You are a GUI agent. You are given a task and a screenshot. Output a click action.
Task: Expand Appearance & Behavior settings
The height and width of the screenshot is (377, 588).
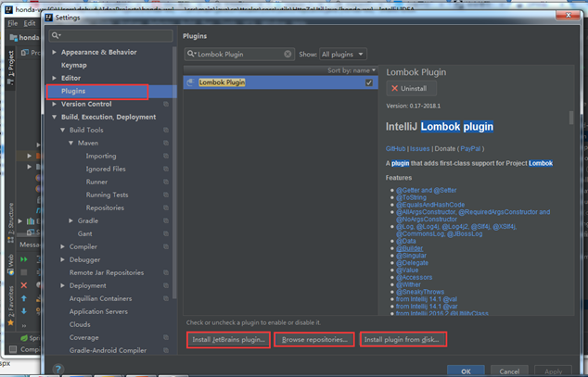pos(55,52)
